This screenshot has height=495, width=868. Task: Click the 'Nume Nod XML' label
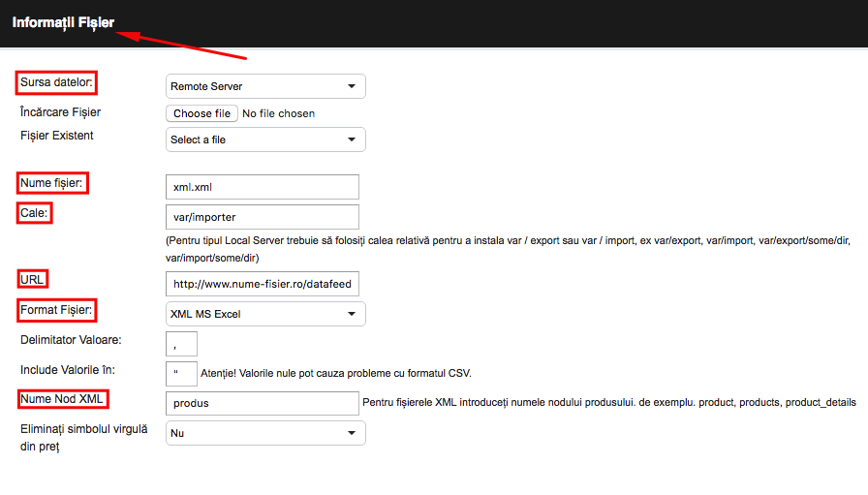click(x=62, y=399)
